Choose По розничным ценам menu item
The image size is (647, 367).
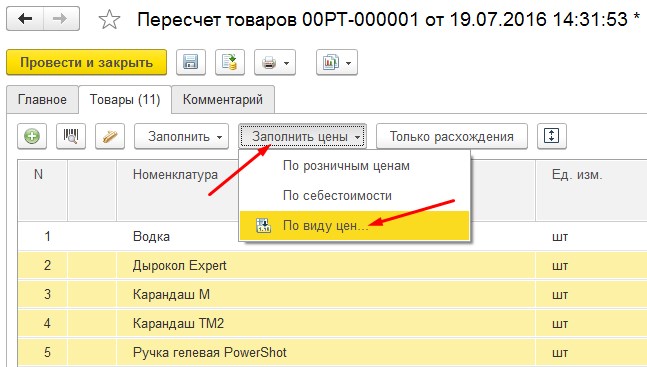(x=354, y=166)
